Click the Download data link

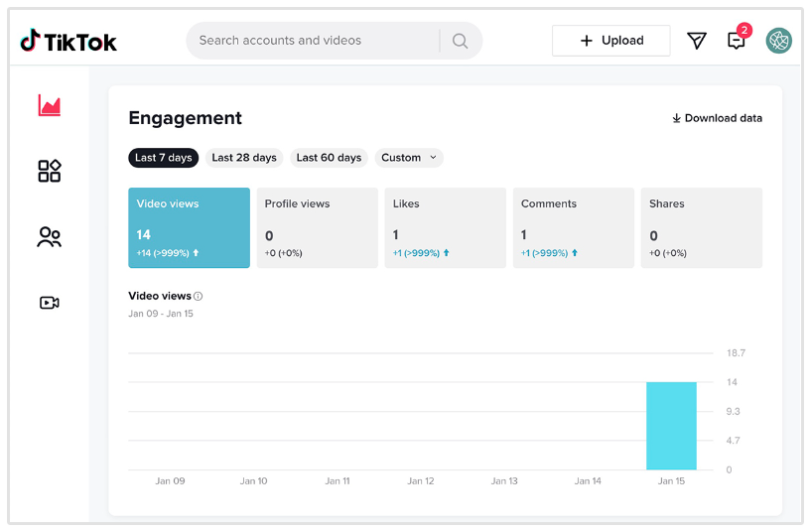pyautogui.click(x=717, y=118)
